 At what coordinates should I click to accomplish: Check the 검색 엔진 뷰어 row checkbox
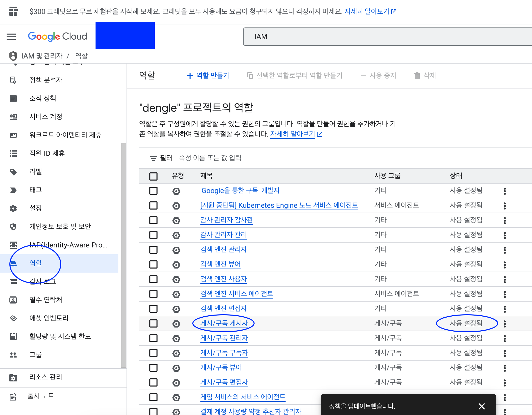153,264
